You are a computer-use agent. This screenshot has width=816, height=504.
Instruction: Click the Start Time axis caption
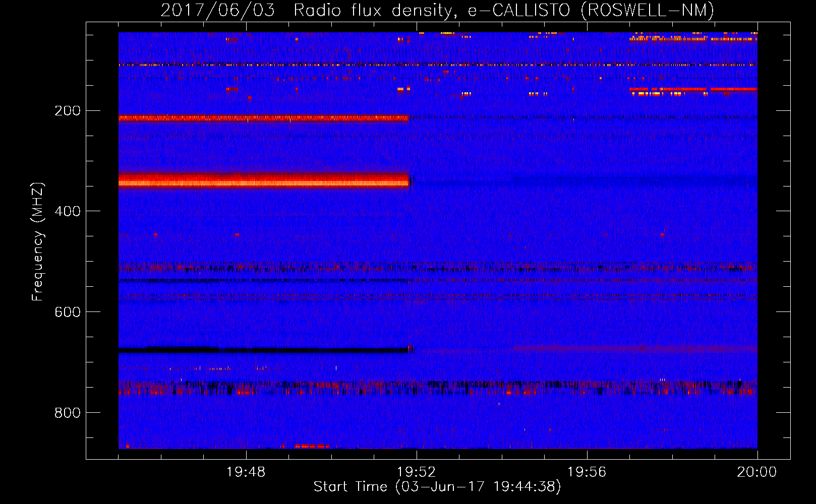[x=437, y=487]
